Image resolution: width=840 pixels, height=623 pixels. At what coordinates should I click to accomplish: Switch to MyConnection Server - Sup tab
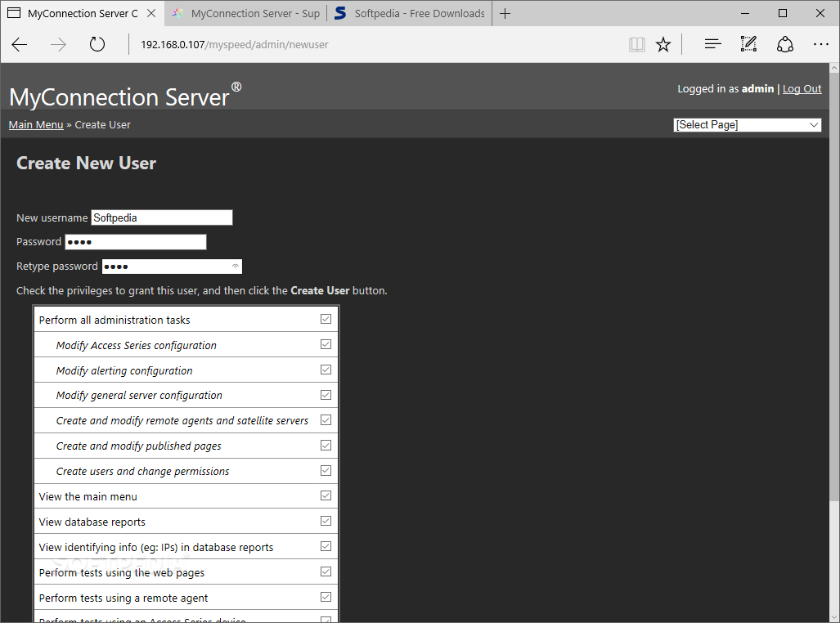[246, 13]
